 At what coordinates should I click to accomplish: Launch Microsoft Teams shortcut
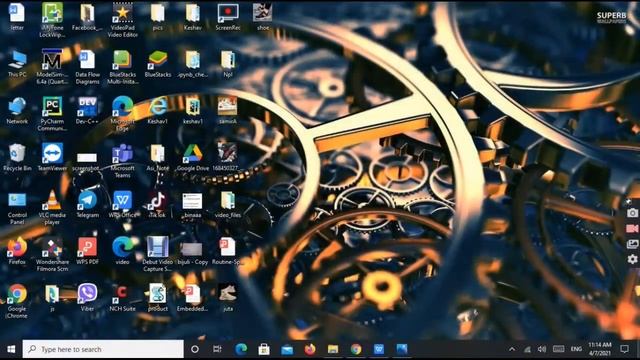[122, 160]
